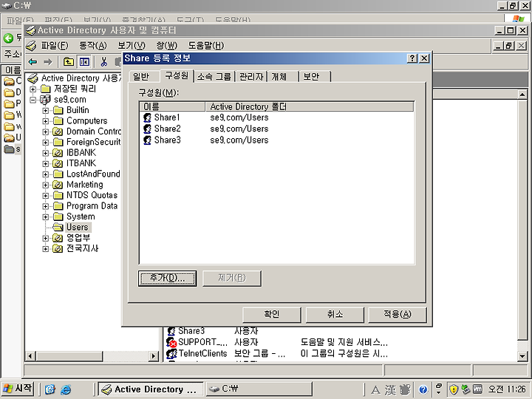
Task: Expand the NTDS Quotas node
Action: click(x=46, y=196)
